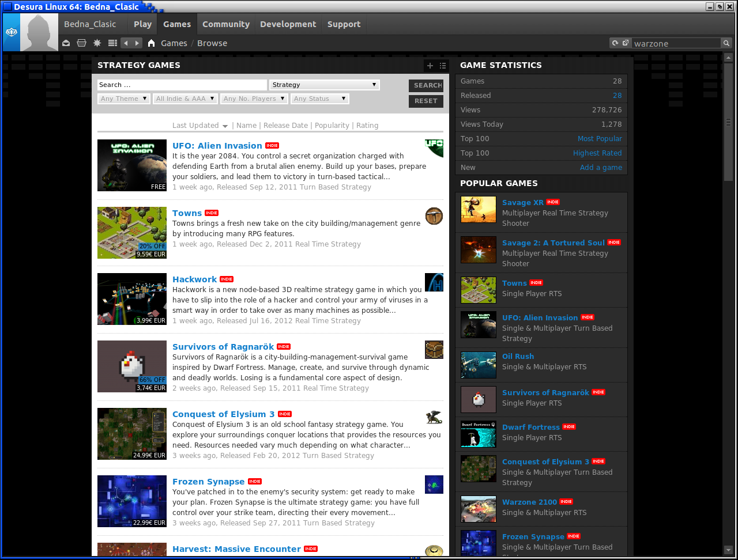Click the Conquest of Elysium dragon icon
The image size is (738, 560).
pos(434,417)
